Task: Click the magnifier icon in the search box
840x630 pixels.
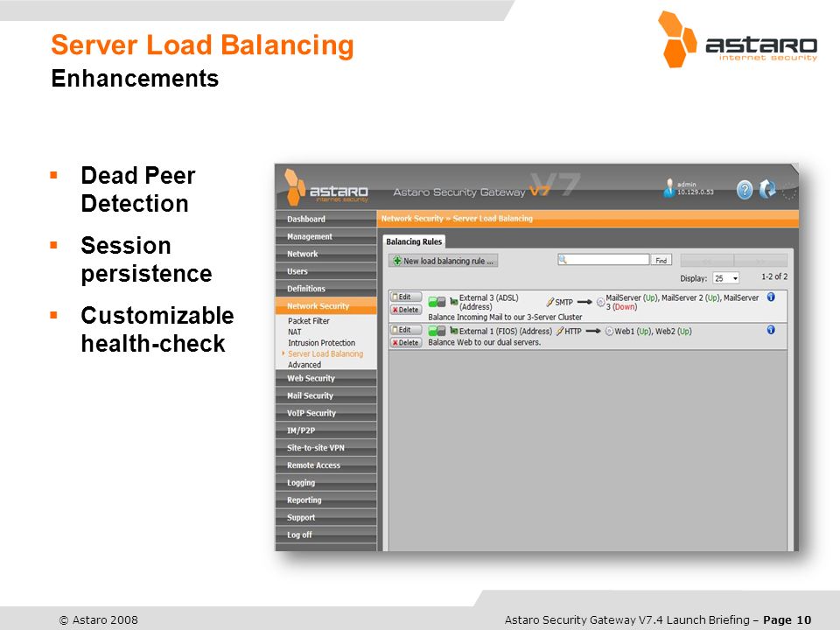Action: pyautogui.click(x=563, y=260)
